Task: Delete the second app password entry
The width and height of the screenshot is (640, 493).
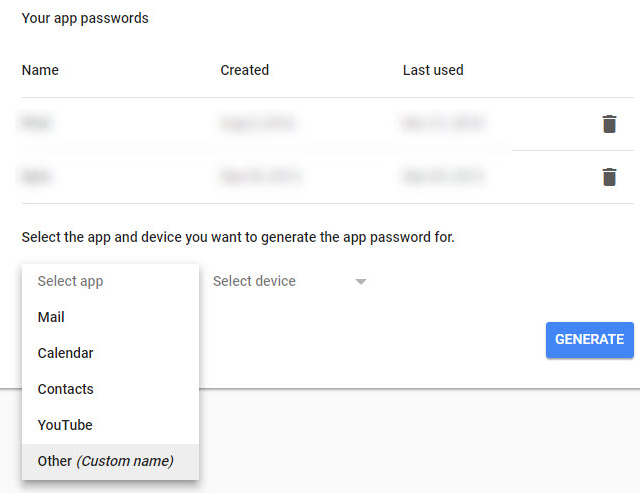Action: coord(608,177)
